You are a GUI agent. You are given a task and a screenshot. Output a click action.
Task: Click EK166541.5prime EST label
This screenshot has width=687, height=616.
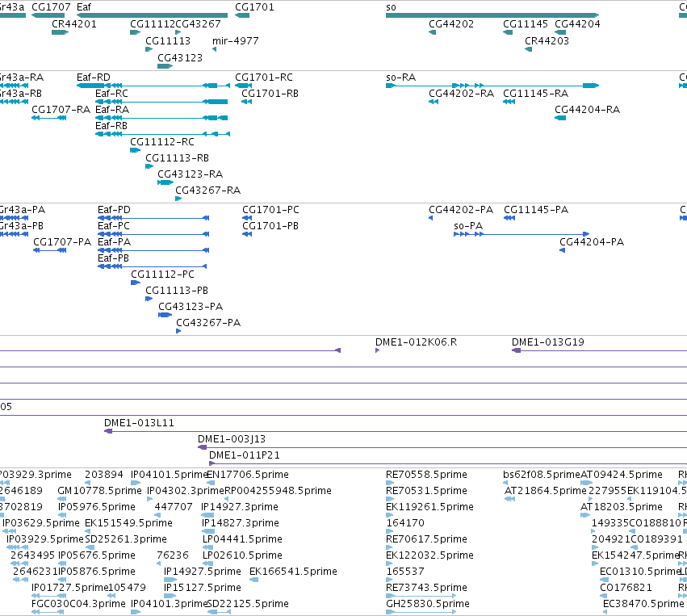[x=293, y=572]
